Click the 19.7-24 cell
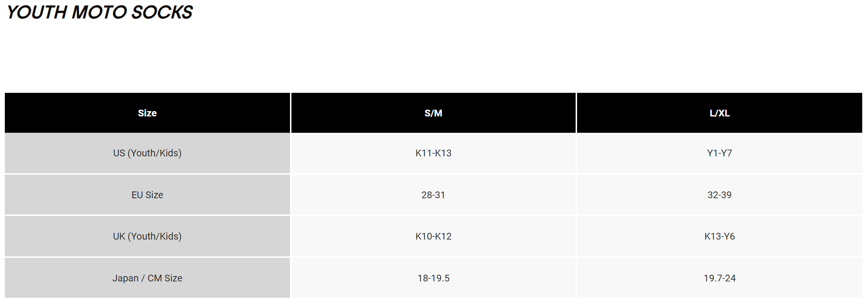868x305 pixels. pyautogui.click(x=719, y=278)
